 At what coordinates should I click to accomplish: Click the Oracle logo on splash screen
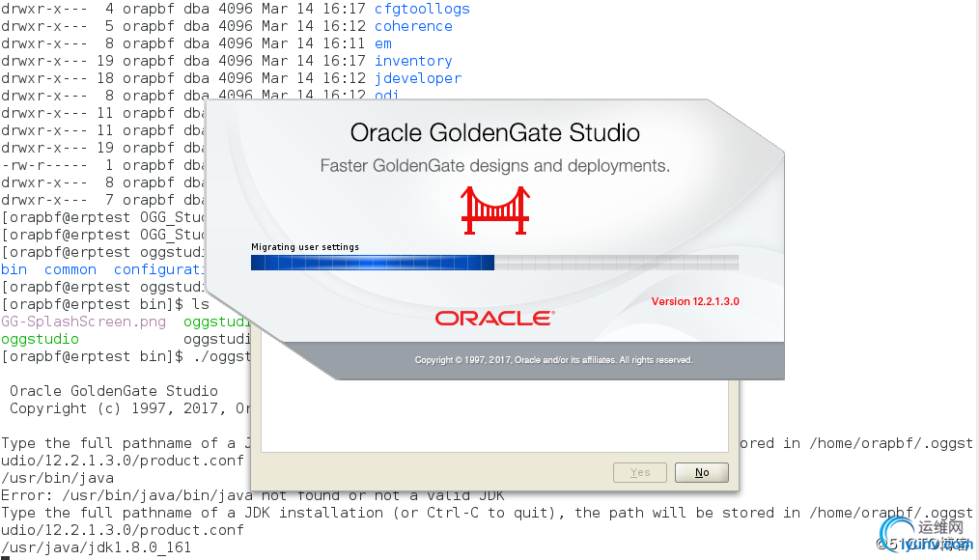(494, 319)
